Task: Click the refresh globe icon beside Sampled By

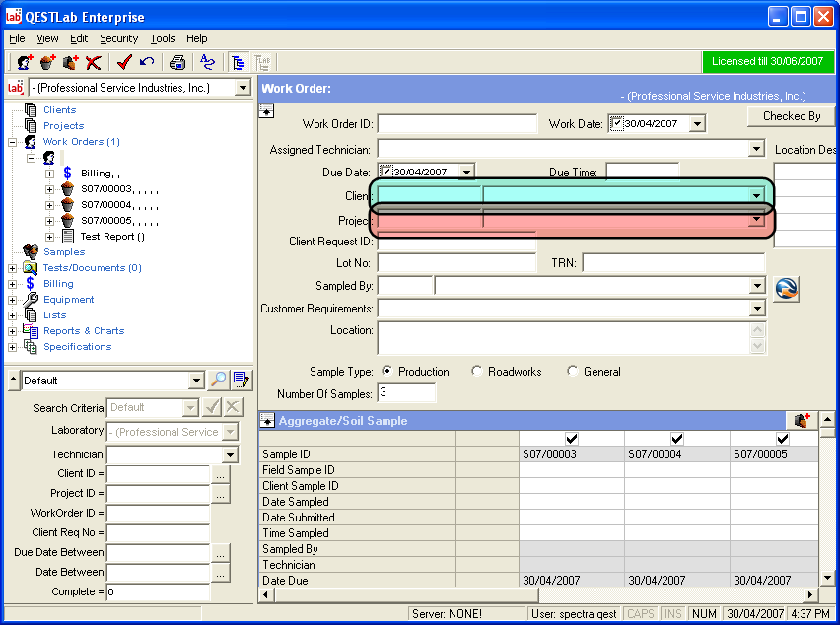Action: (x=786, y=288)
